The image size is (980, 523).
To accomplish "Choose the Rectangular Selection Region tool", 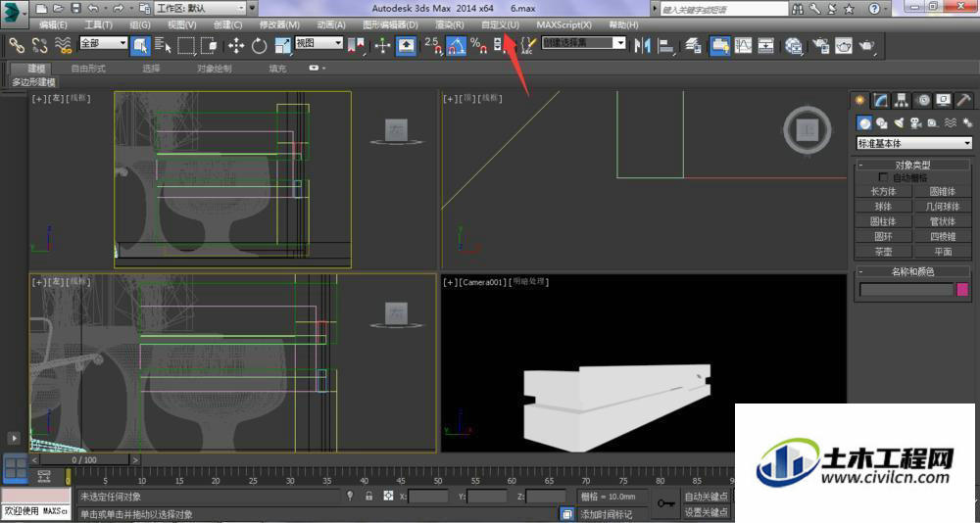I will (185, 46).
